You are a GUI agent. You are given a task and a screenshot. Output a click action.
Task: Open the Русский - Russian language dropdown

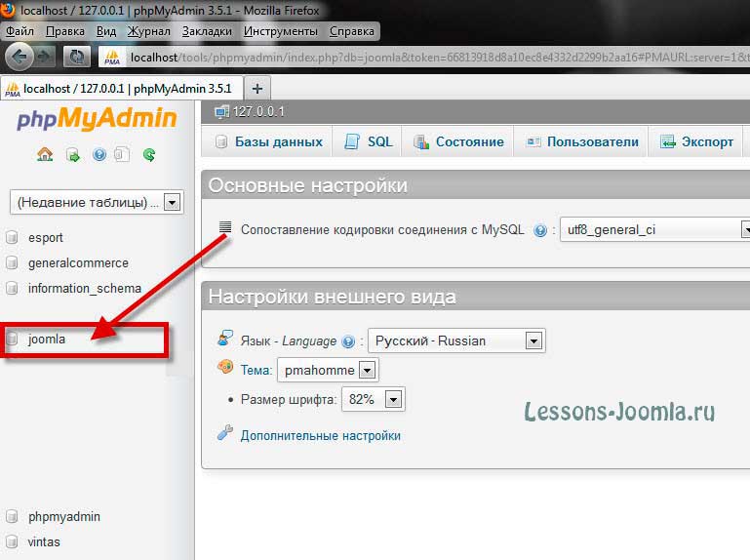[x=456, y=340]
